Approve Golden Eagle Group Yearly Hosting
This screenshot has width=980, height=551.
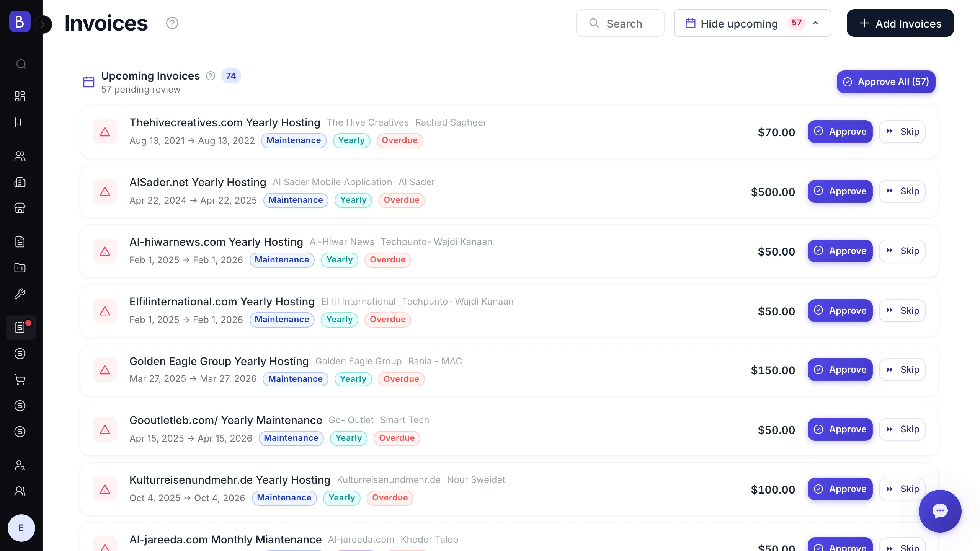[x=840, y=370]
